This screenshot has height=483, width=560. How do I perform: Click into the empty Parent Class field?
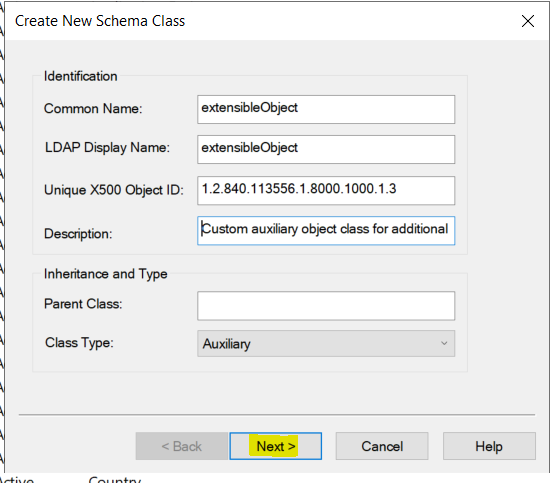point(326,306)
